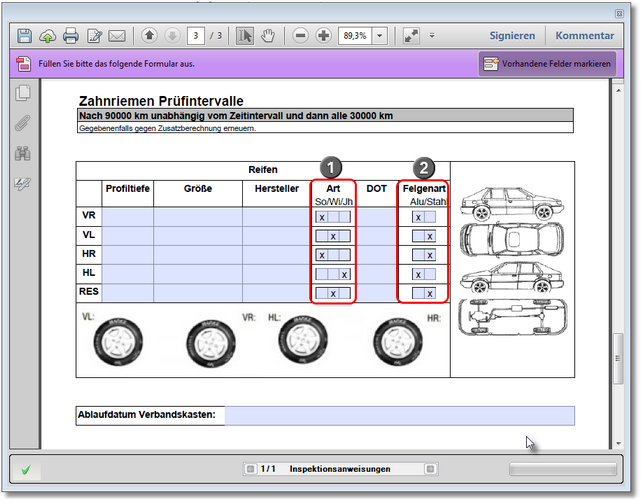Check the Stahl box in RES Felgenart row
Screen dimensions: 641x502
(430, 294)
